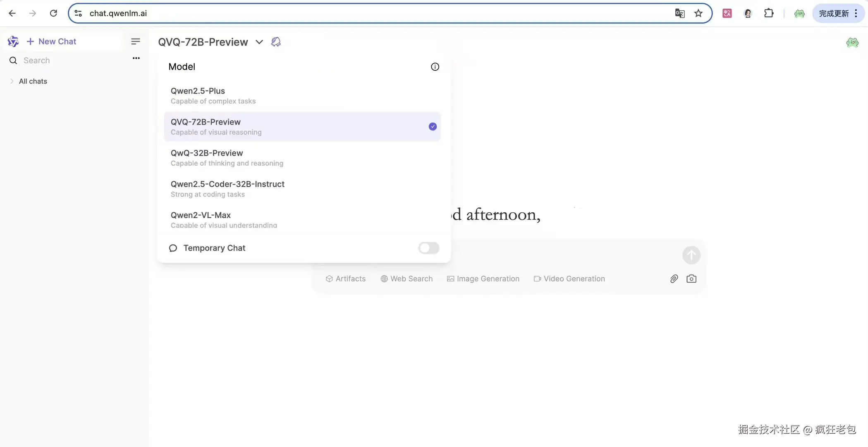Collapse the QVQ-72B-Preview model dropdown
This screenshot has width=868, height=447.
click(x=259, y=42)
